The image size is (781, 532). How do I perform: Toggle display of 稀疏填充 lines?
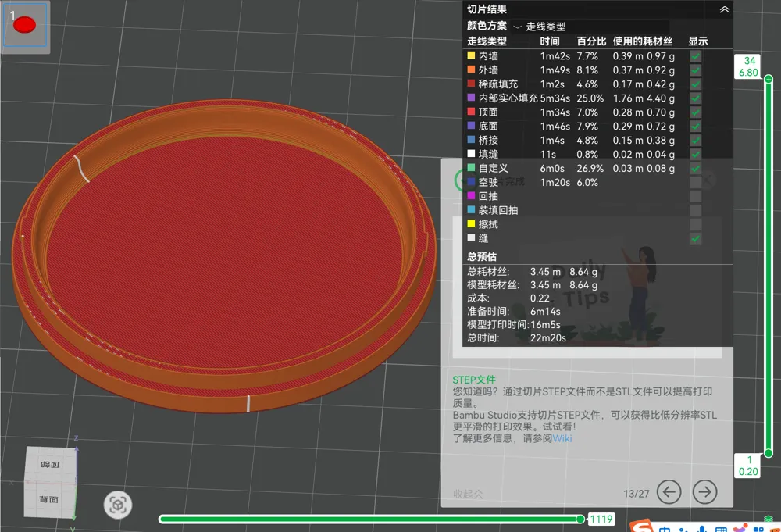click(695, 84)
